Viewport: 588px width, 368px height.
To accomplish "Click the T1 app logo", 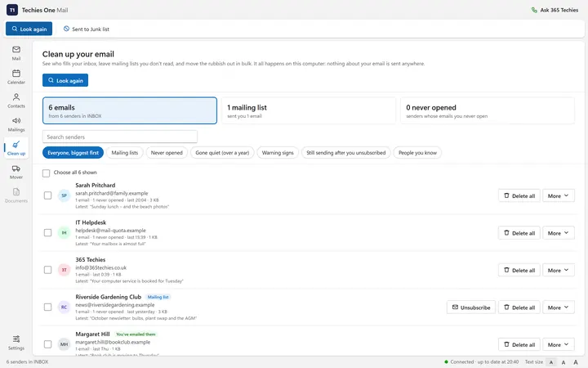I will [12, 10].
